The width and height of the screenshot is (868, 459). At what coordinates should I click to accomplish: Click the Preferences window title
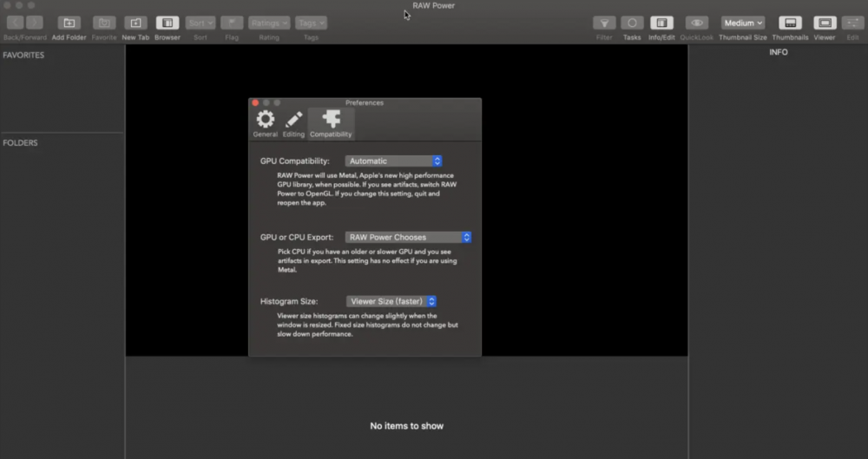tap(365, 103)
